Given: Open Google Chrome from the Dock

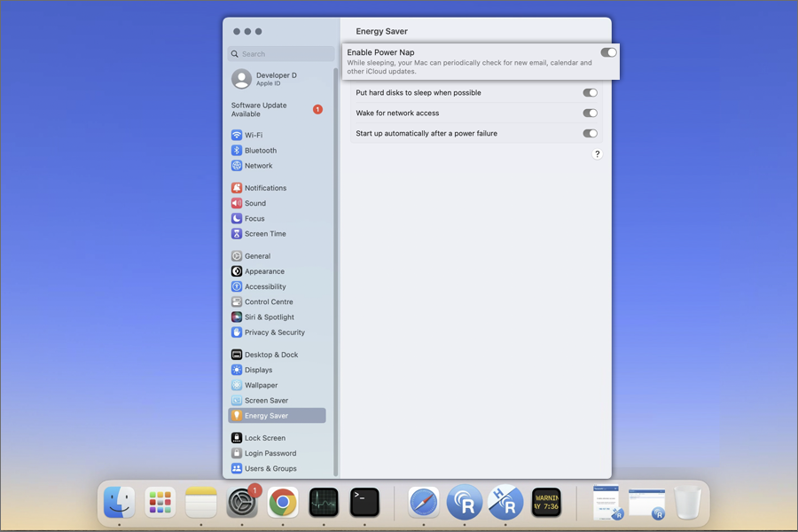Looking at the screenshot, I should pyautogui.click(x=283, y=503).
